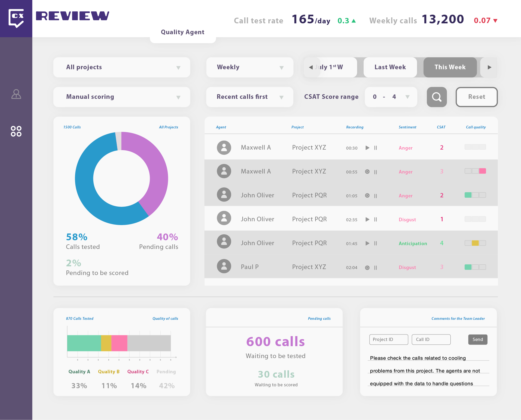Open the Manual scoring dropdown
Viewport: 521px width, 420px height.
click(122, 97)
